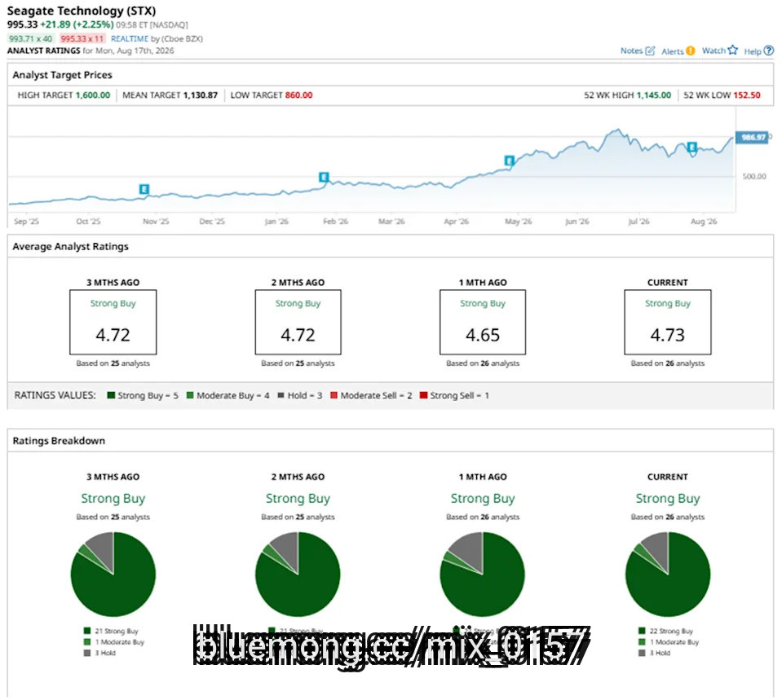Click the Apr '26 axis label

pos(457,222)
